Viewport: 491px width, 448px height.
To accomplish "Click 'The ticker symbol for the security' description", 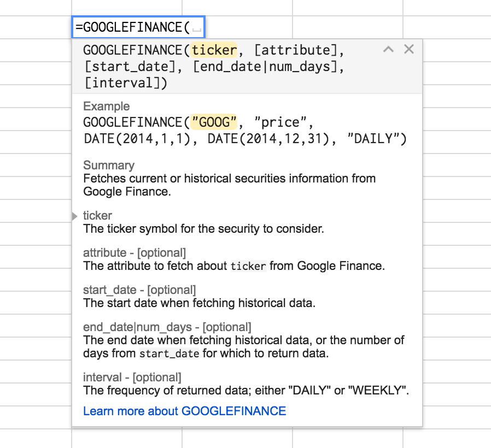I will point(203,229).
